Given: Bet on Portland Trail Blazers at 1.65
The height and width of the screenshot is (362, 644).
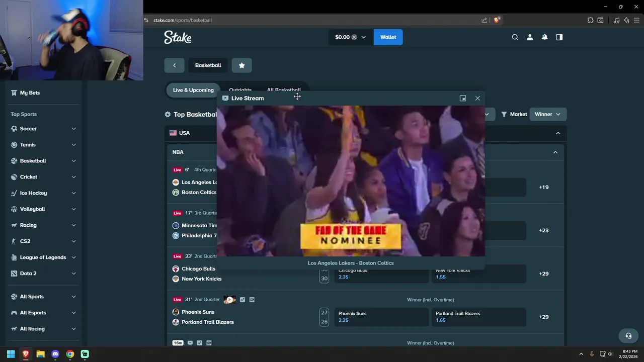Looking at the screenshot, I should (x=479, y=317).
